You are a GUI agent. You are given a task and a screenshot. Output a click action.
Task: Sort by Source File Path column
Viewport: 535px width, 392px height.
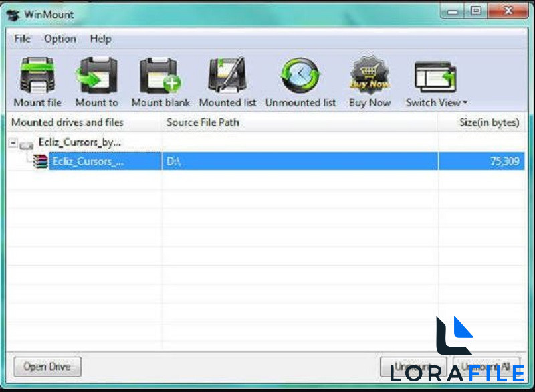tap(300, 122)
